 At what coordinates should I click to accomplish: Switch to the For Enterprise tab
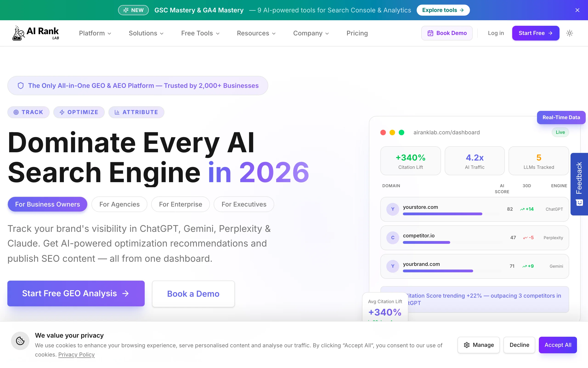click(x=181, y=204)
